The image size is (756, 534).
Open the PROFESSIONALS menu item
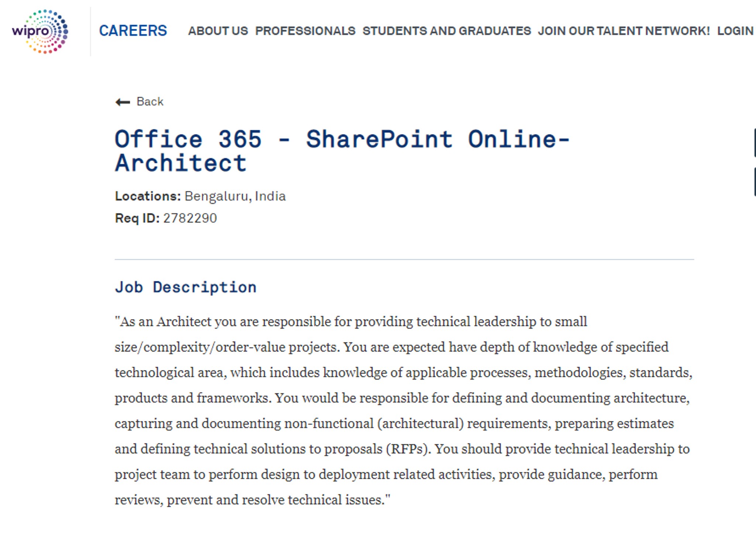click(x=305, y=31)
